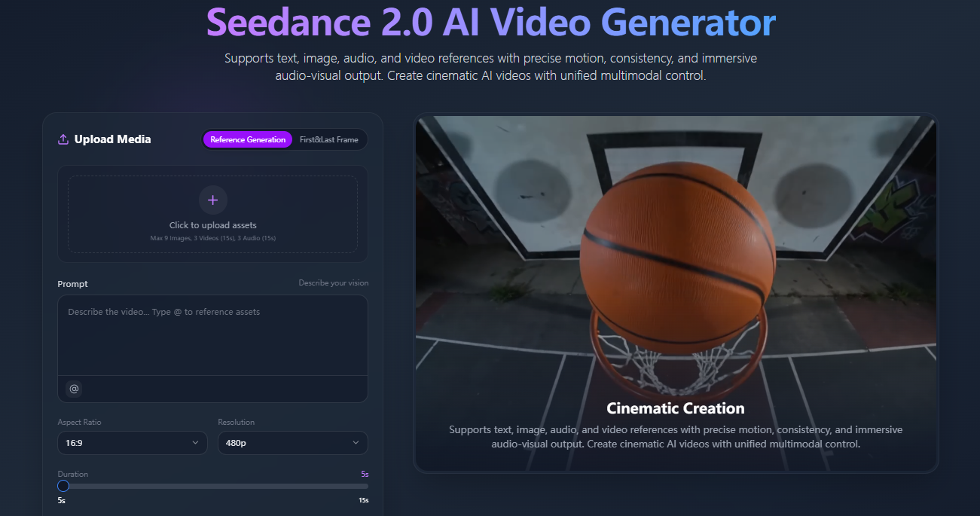Click the Duration slider handle at 5s
The image size is (980, 516).
pos(63,486)
